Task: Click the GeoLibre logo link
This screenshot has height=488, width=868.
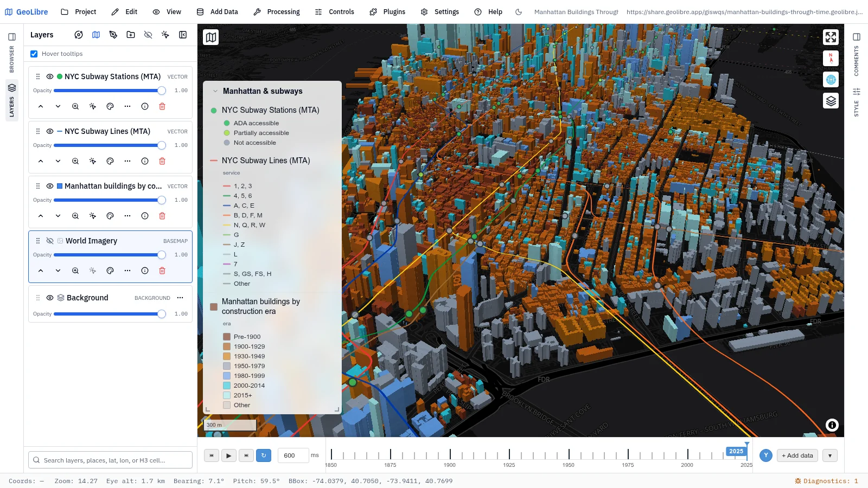Action: (26, 12)
